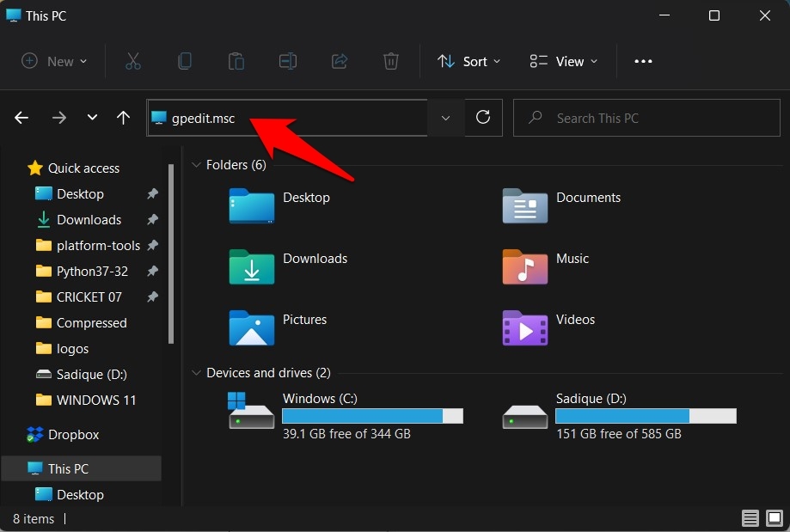This screenshot has width=790, height=532.
Task: Open the View dropdown menu
Action: (x=563, y=62)
